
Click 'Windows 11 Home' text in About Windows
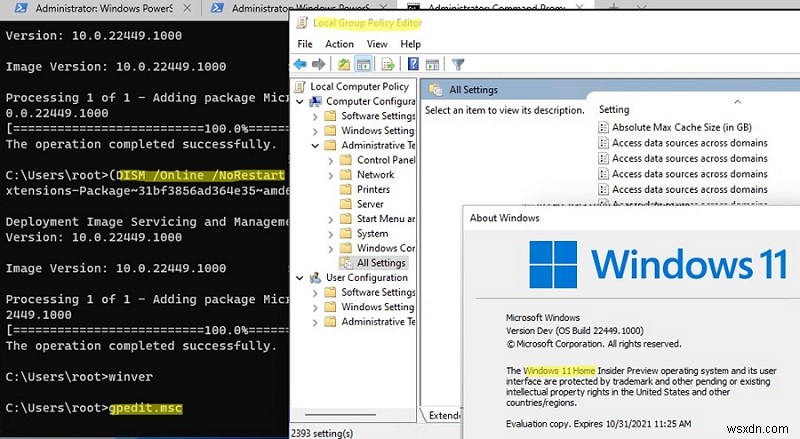[x=559, y=371]
